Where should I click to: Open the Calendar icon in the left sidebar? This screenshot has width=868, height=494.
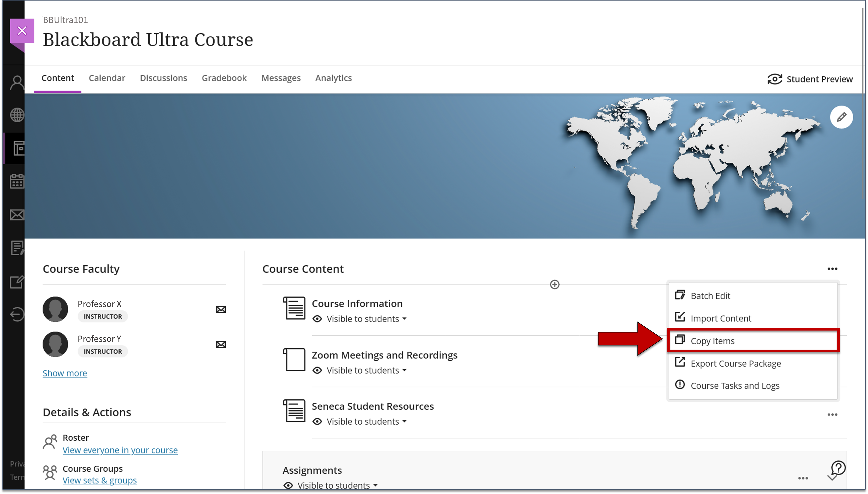click(17, 182)
